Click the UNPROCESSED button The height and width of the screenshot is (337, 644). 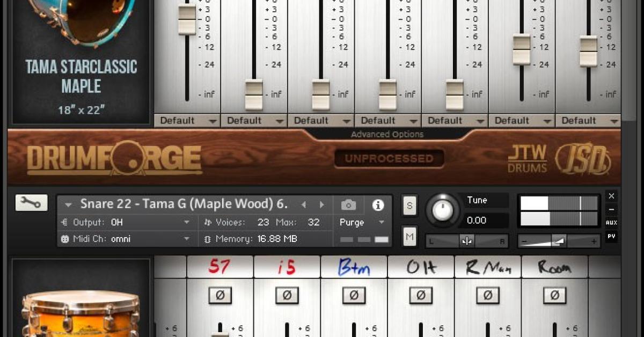389,158
